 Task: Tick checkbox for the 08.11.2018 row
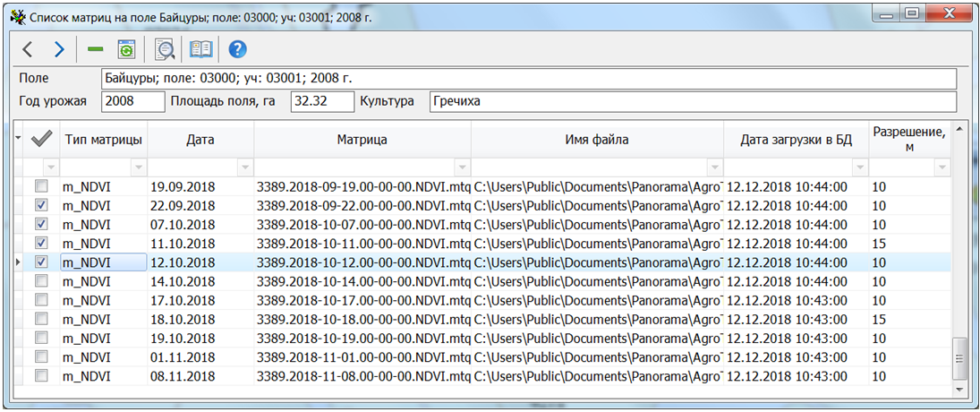(x=41, y=375)
